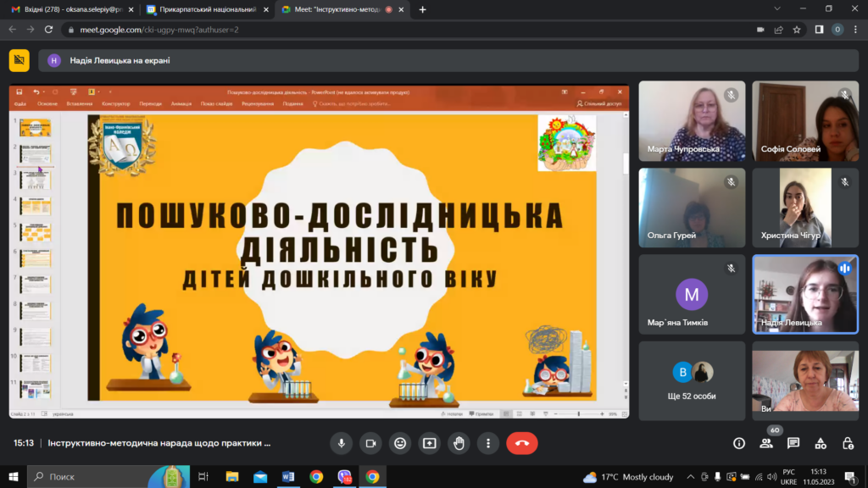Open more options three-dot menu in Meet
Viewport: 868px width, 488px height.
point(488,443)
